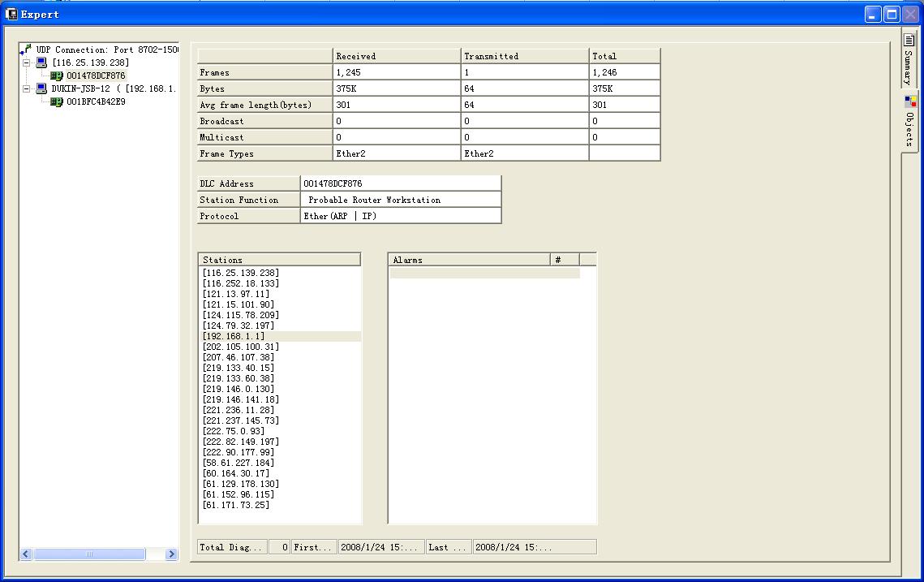Click the tree panel horizontal scrollbar thumb
Screen dimensions: 924x582
coord(89,554)
